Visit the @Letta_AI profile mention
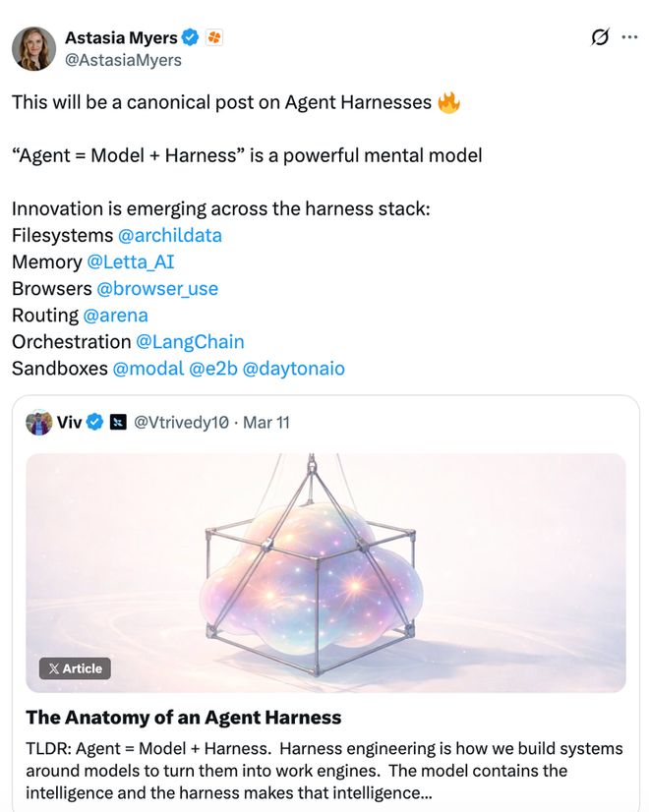Screen dimensions: 649x812 point(131,262)
